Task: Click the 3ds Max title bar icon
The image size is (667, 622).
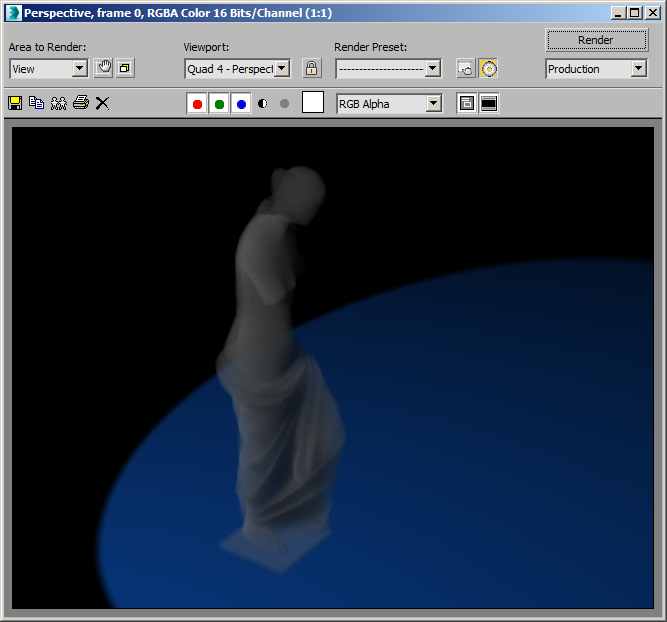Action: 13,13
